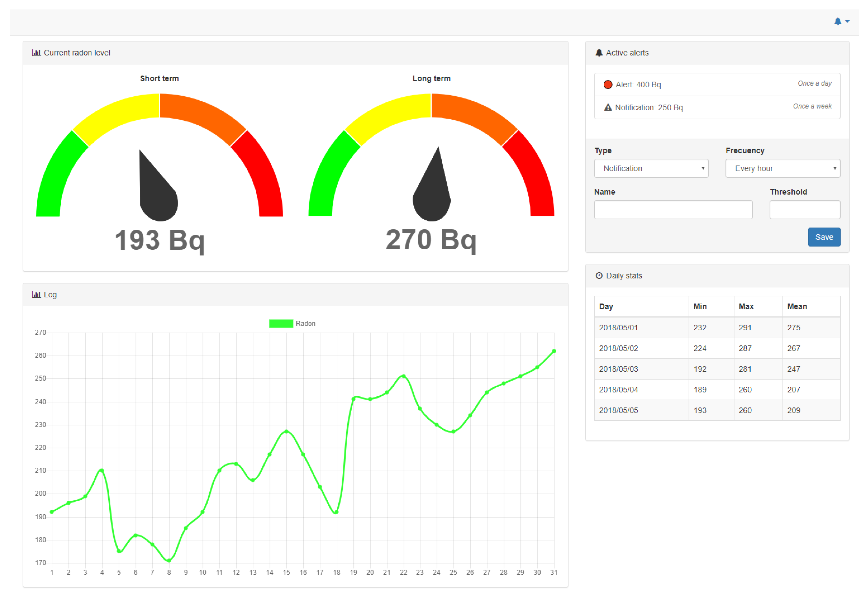Image resolution: width=868 pixels, height=595 pixels.
Task: Click the Short term gauge title
Action: point(160,78)
